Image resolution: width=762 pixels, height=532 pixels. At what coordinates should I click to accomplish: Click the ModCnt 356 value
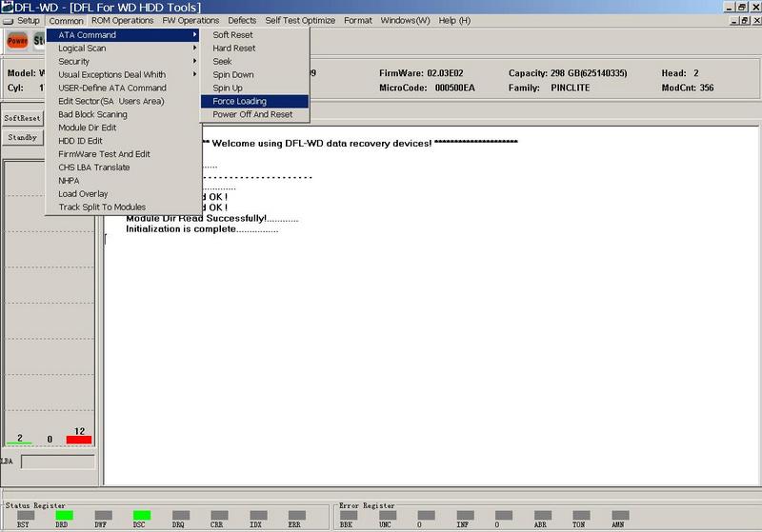coord(707,88)
